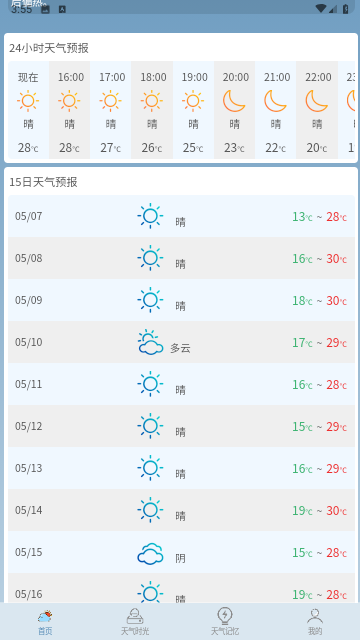
Task: Tap the sun icon for 05/14
Action: [150, 510]
